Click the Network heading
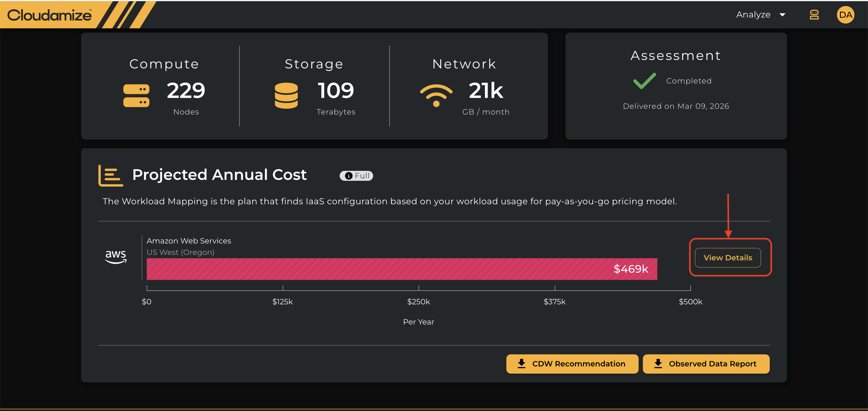 tap(464, 64)
